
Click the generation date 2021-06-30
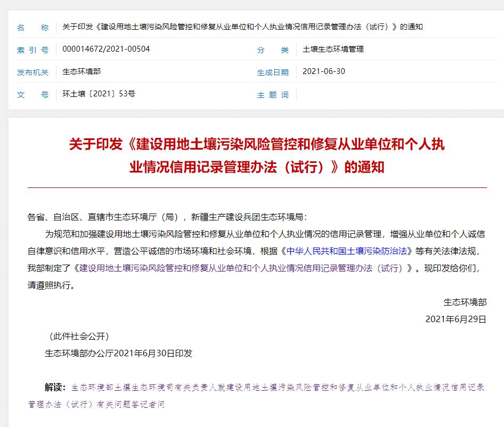coord(324,71)
